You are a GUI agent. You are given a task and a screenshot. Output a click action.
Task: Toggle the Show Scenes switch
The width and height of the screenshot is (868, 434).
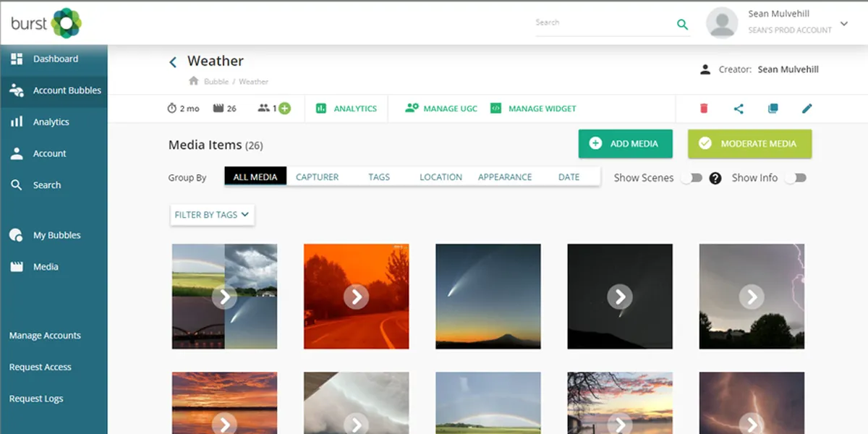tap(692, 178)
